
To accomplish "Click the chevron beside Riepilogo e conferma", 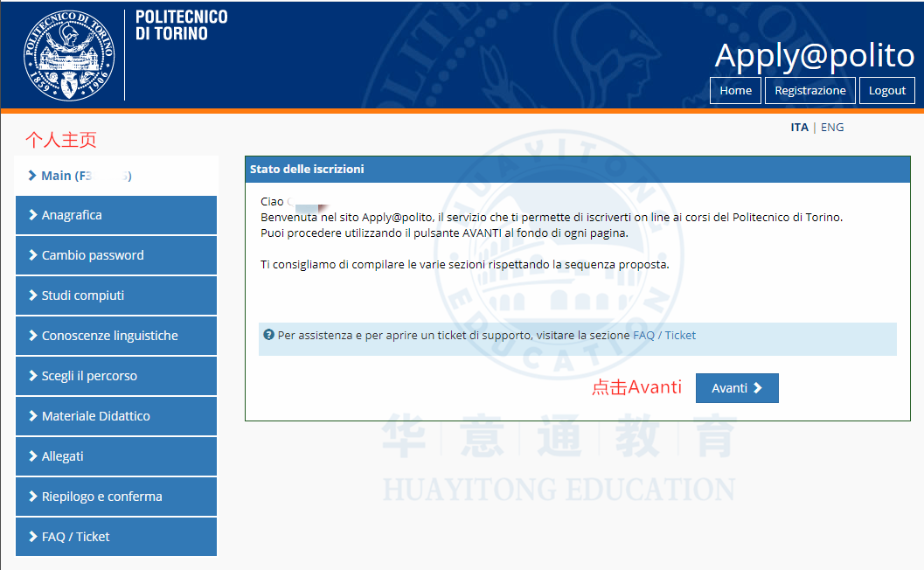I will pos(33,497).
